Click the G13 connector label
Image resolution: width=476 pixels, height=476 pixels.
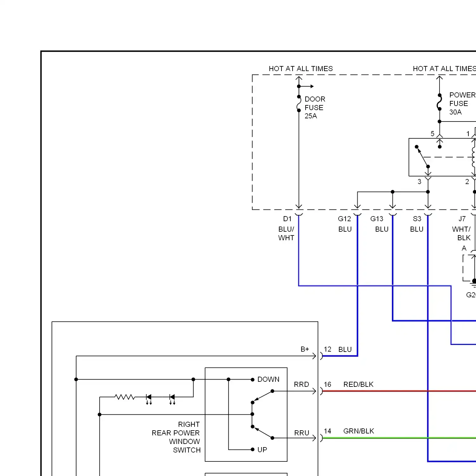(x=377, y=219)
